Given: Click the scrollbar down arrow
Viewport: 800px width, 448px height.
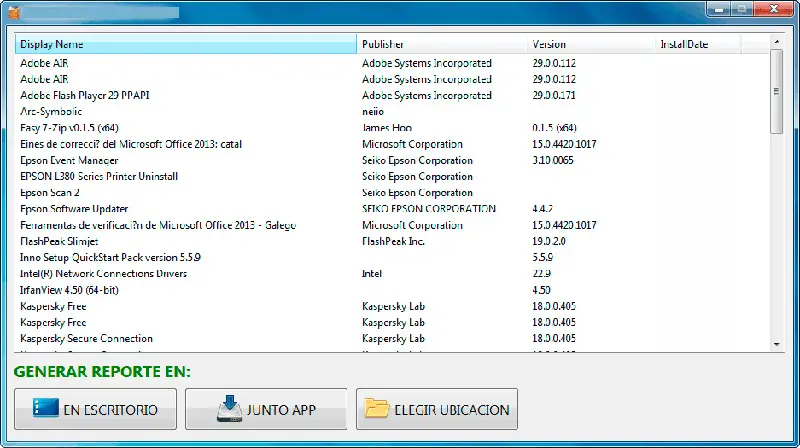Looking at the screenshot, I should pos(777,344).
